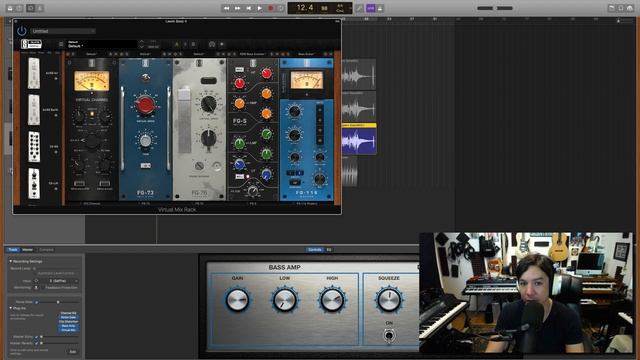Select the fourth module thumbnail in library
The image size is (640, 360).
coord(34,184)
